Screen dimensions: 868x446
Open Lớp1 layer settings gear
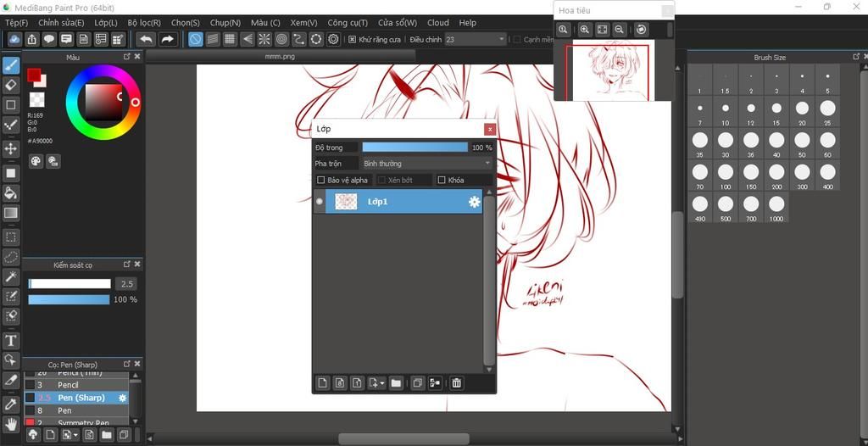[x=475, y=202]
